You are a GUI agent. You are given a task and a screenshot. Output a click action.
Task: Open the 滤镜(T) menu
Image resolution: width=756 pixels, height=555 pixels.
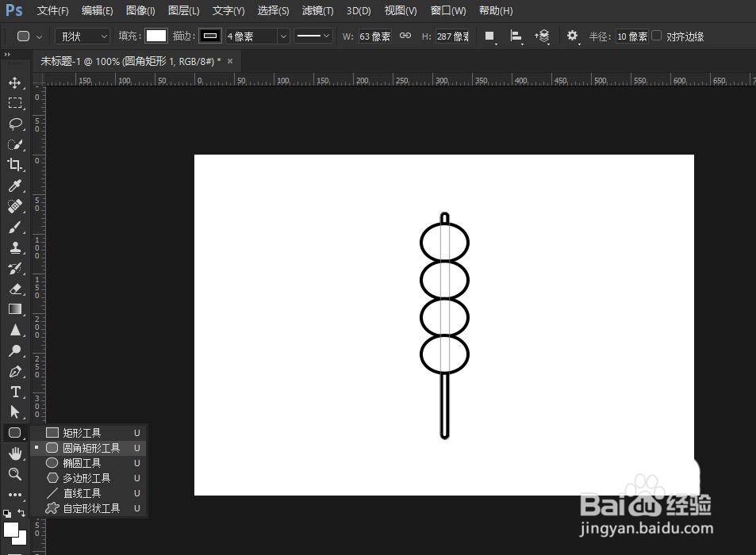(318, 10)
